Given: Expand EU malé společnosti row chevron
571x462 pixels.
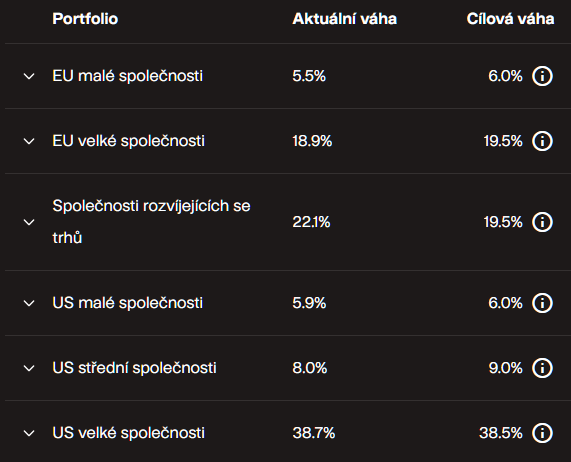Looking at the screenshot, I should tap(29, 76).
